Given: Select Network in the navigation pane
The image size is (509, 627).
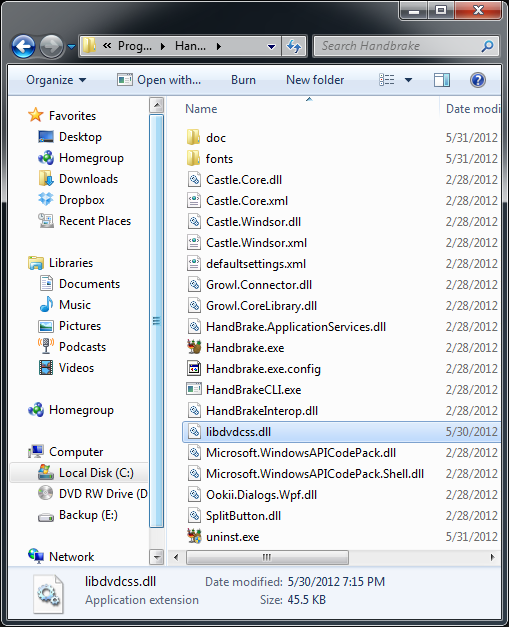Looking at the screenshot, I should click(61, 557).
